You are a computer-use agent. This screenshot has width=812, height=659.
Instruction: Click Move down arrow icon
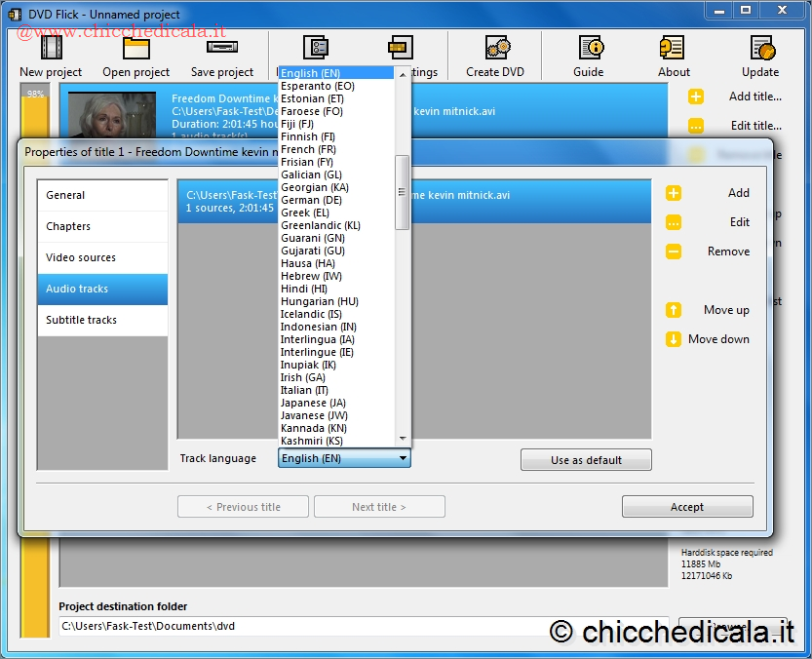[674, 339]
